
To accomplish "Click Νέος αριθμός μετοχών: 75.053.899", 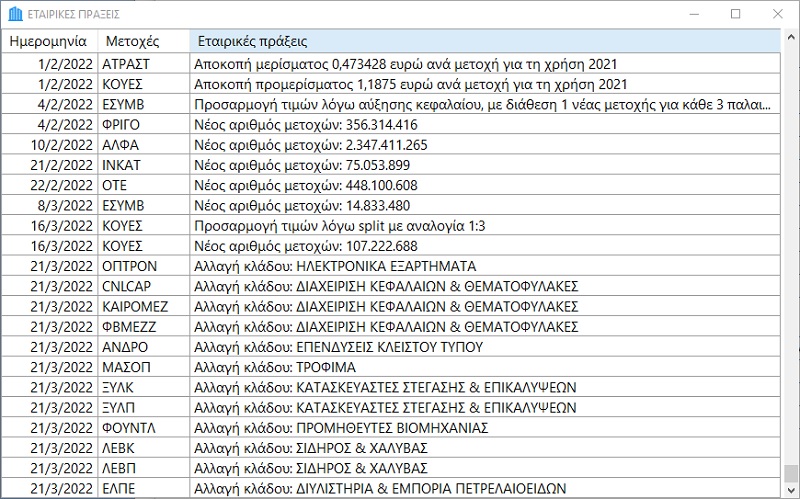I will (x=485, y=165).
